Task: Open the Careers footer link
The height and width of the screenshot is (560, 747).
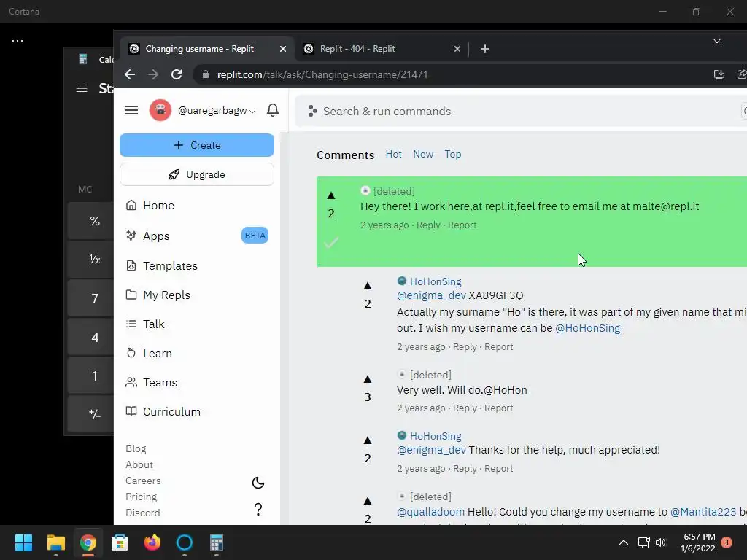Action: tap(143, 481)
